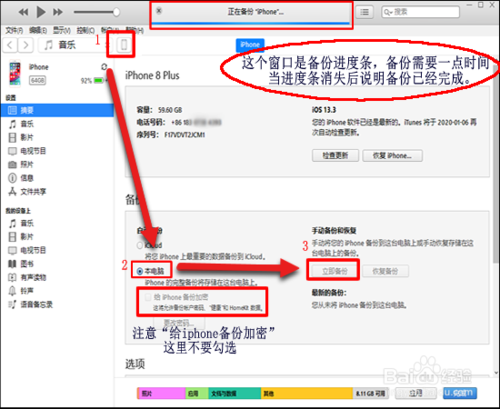The image size is (500, 409).
Task: Click the iOS 13.3 version label
Action: tap(324, 110)
